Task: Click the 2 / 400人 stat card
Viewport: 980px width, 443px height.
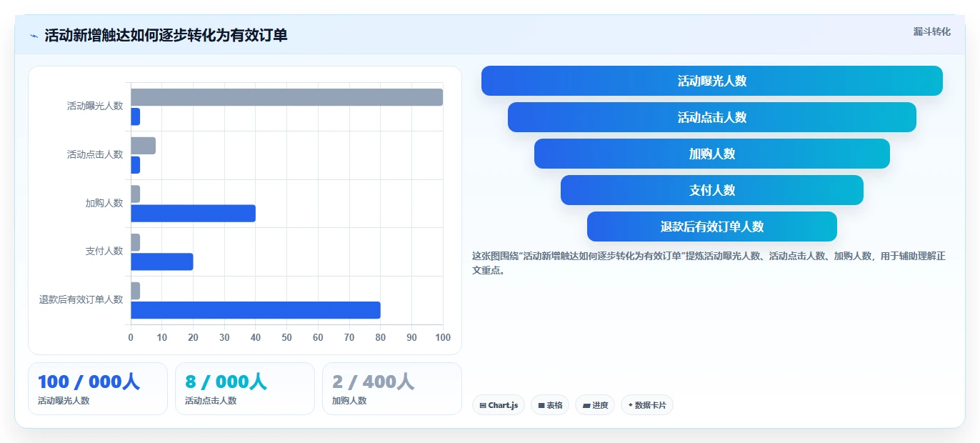Action: [x=392, y=389]
